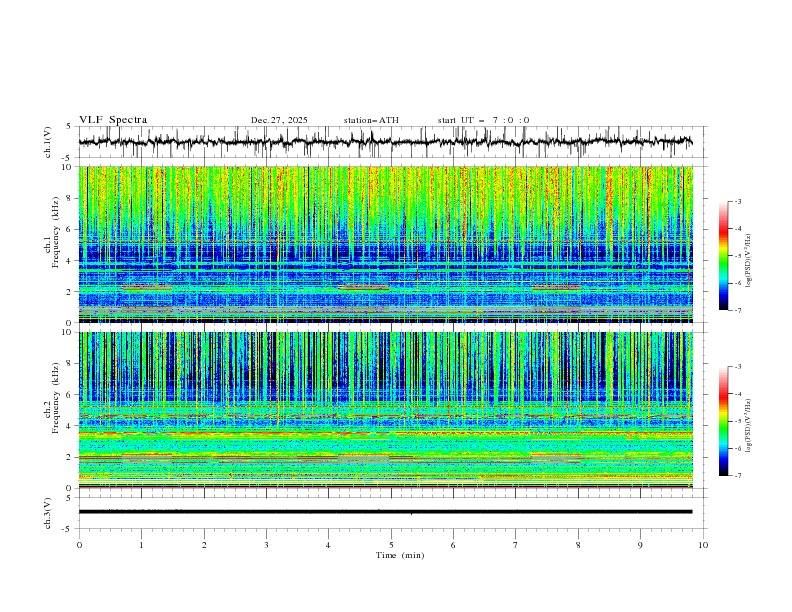Click the lower color bar "log(PSD)(V²/Hz)" label

tap(749, 425)
